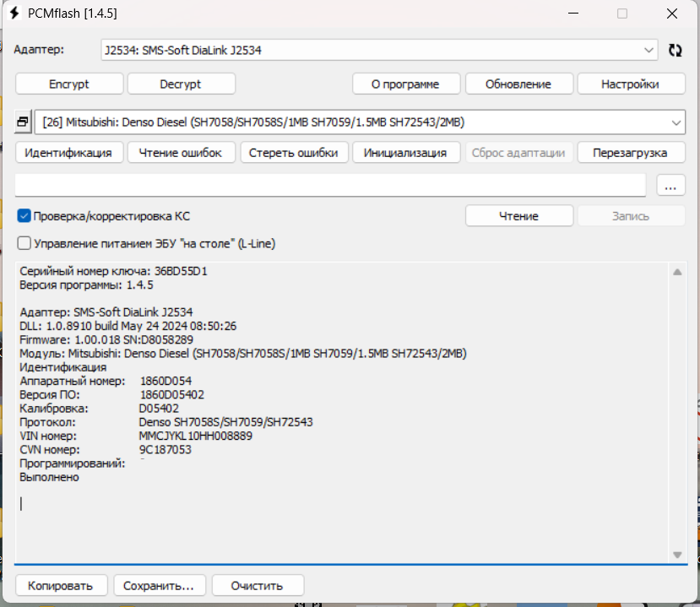Click the browse file ellipsis button
The height and width of the screenshot is (607, 700).
pyautogui.click(x=670, y=186)
